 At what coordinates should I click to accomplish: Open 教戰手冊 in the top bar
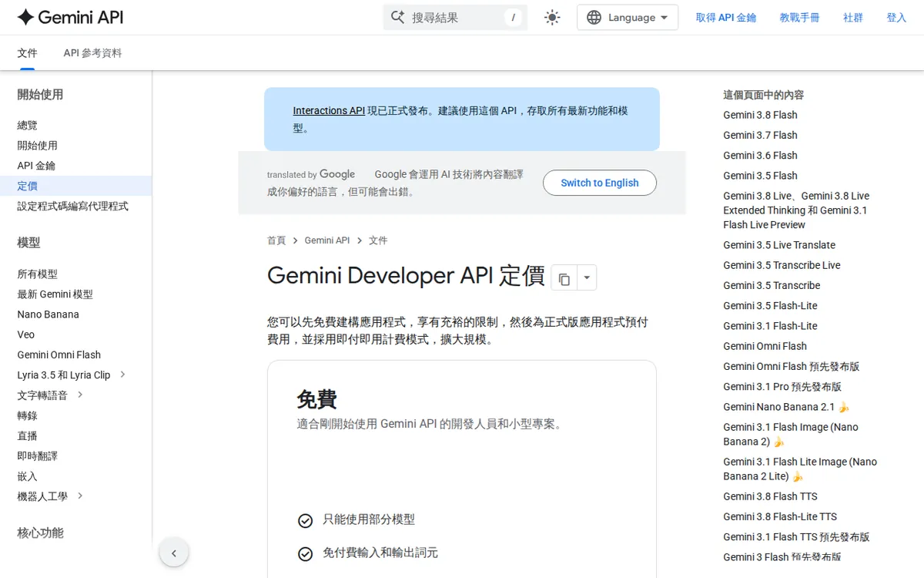(799, 17)
